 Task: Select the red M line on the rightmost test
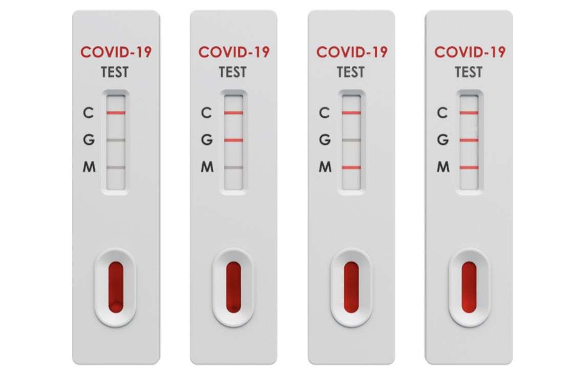click(x=469, y=167)
